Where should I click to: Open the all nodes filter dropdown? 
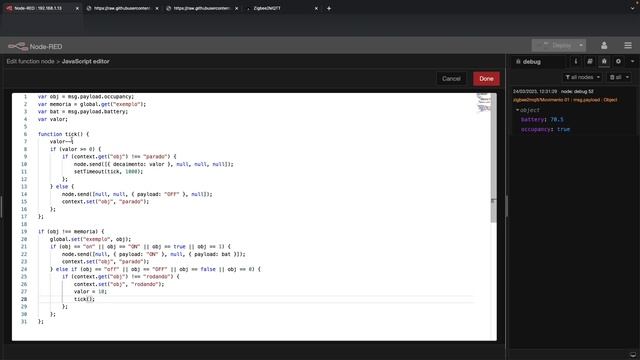pos(582,77)
